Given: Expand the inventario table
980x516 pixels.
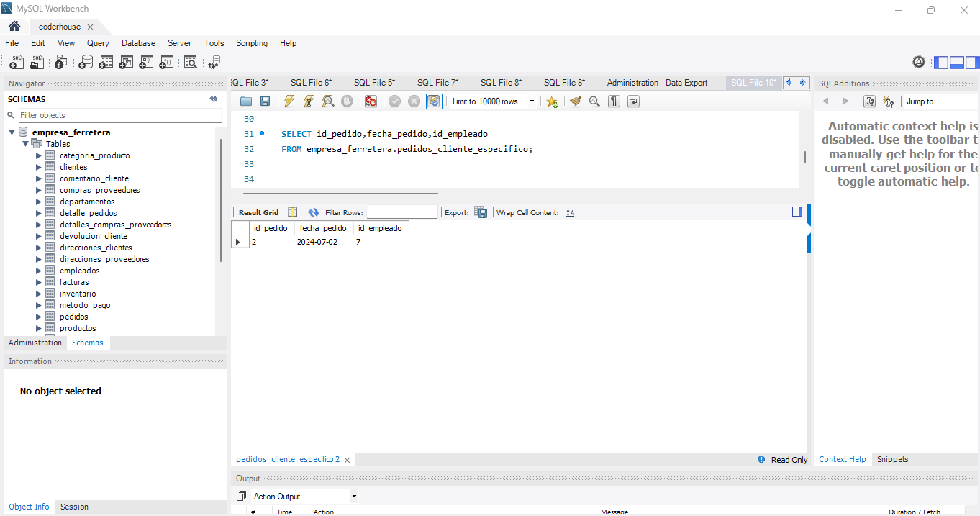Looking at the screenshot, I should click(39, 294).
